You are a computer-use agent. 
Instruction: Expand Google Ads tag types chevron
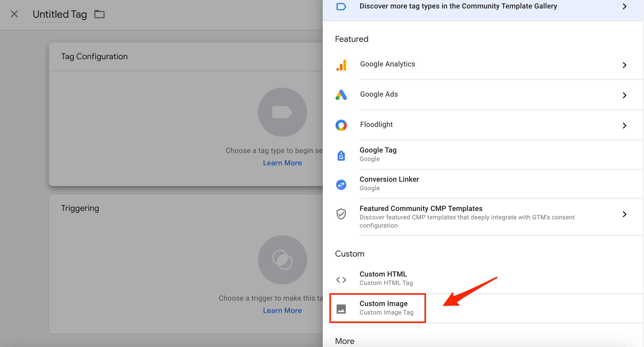tap(625, 95)
